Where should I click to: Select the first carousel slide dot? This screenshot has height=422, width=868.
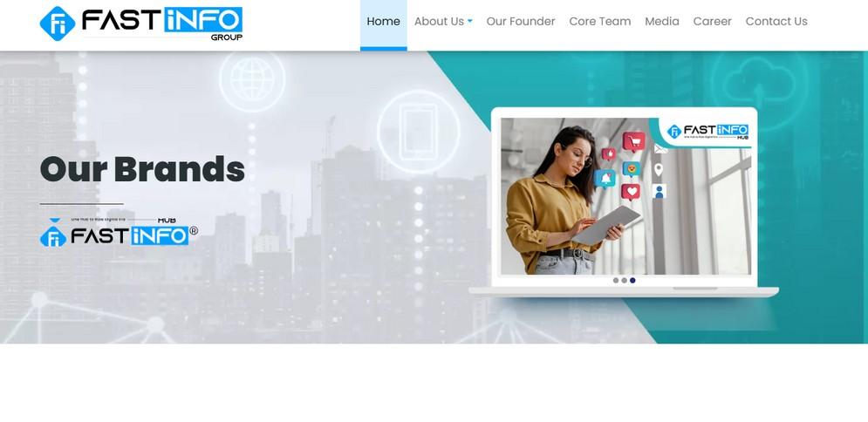coord(616,281)
